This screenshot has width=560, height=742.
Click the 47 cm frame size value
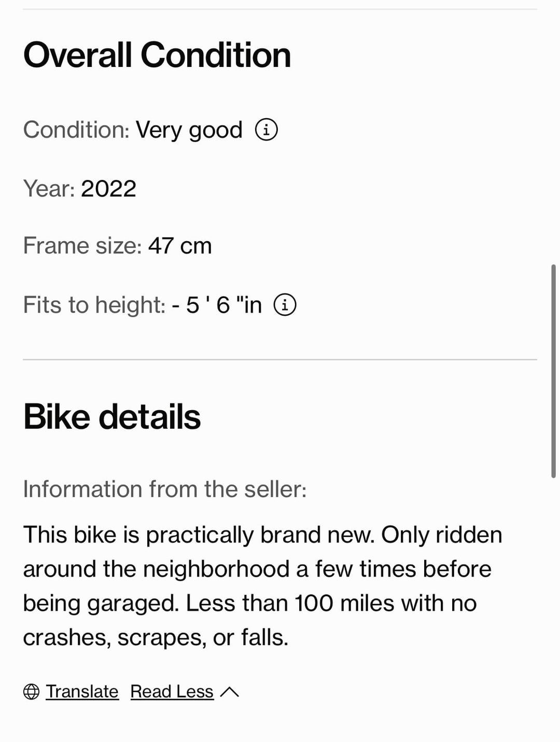click(180, 246)
